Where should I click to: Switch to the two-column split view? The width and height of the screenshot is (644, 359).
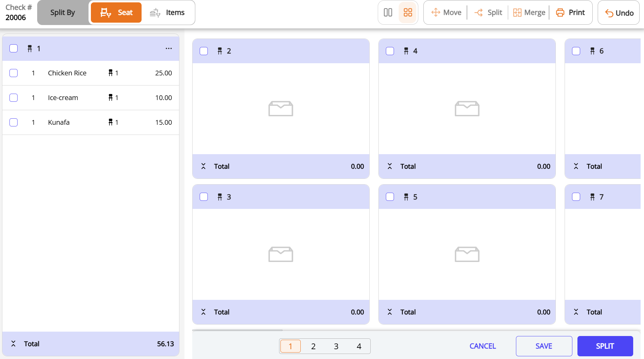click(x=388, y=12)
